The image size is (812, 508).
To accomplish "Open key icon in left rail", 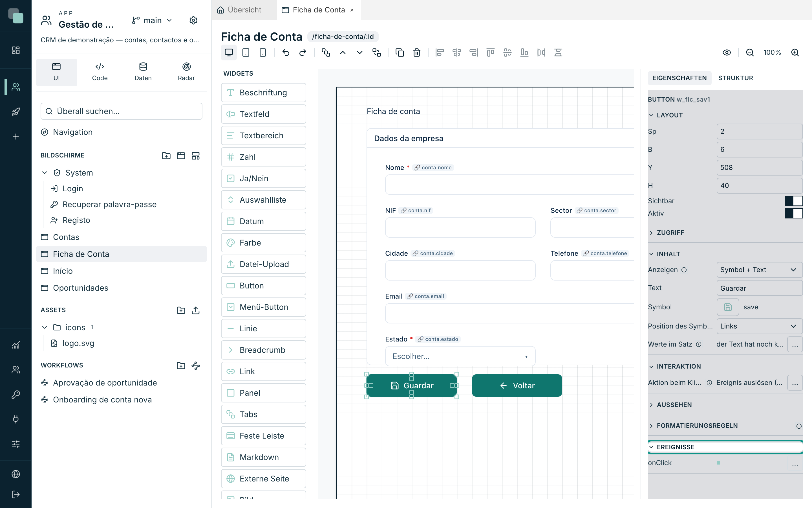I will (16, 394).
